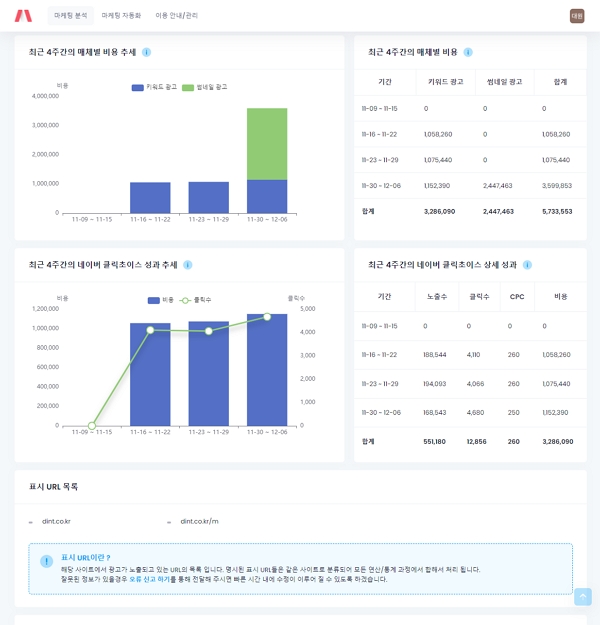Switch to the 마케팅 분석 tab
Viewport: 600px width, 625px height.
tap(70, 16)
